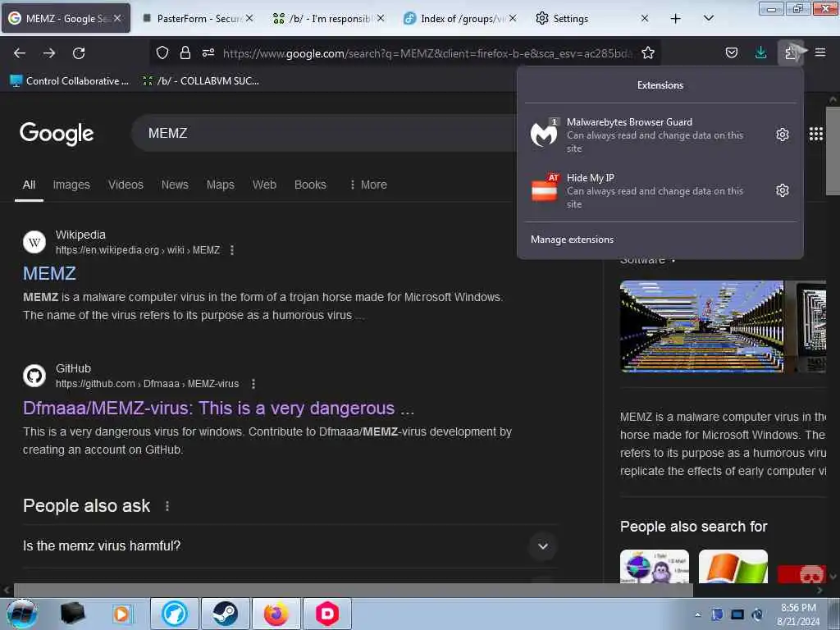Open Malwarebytes Browser Guard settings gear
840x630 pixels.
782,135
